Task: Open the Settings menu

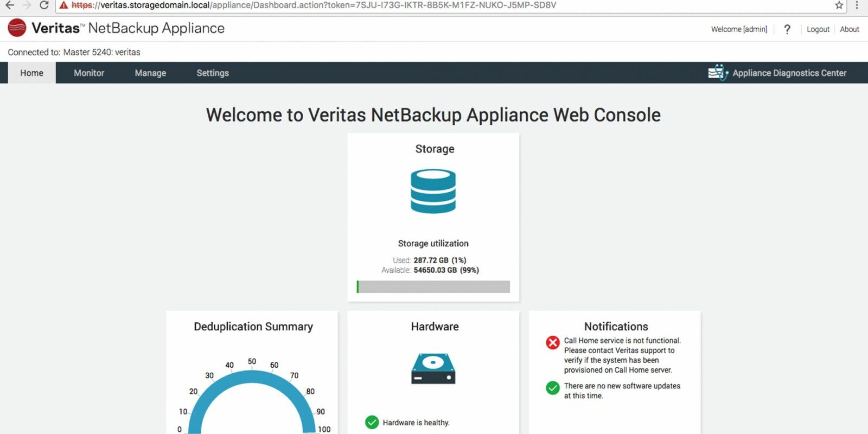Action: pyautogui.click(x=213, y=73)
